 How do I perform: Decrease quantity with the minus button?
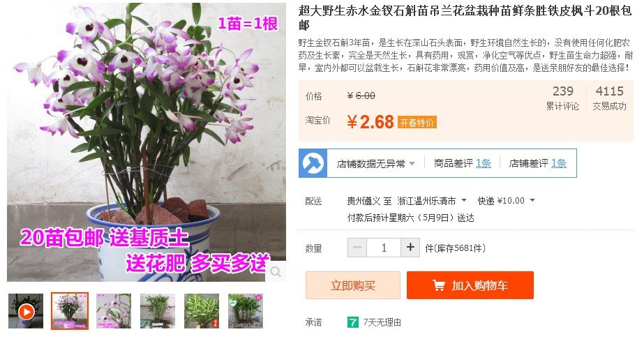pos(357,248)
